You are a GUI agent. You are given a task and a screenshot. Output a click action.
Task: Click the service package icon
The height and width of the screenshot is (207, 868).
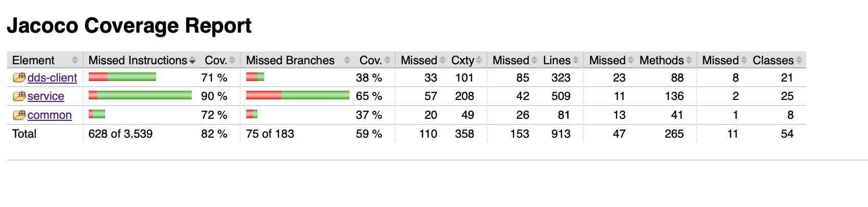coord(19,96)
